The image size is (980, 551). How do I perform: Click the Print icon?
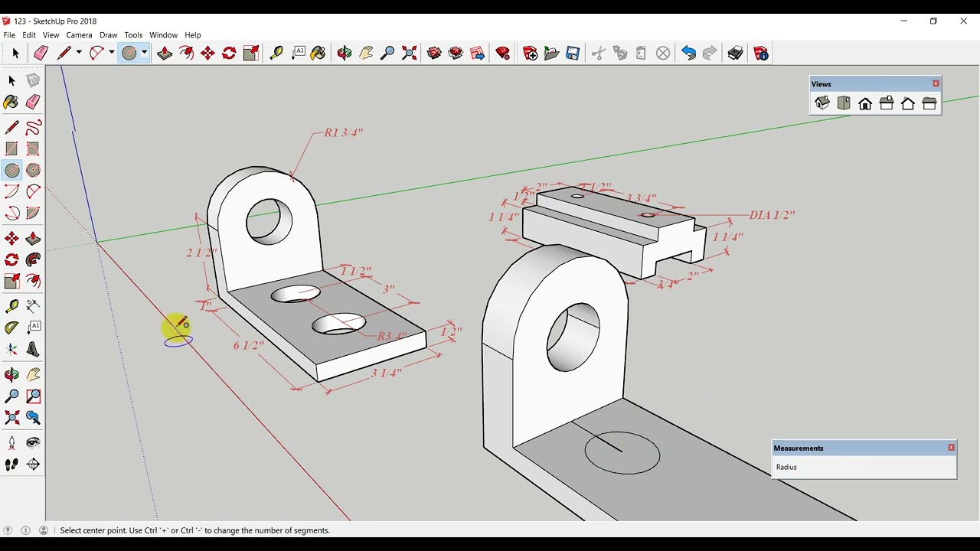coord(736,53)
